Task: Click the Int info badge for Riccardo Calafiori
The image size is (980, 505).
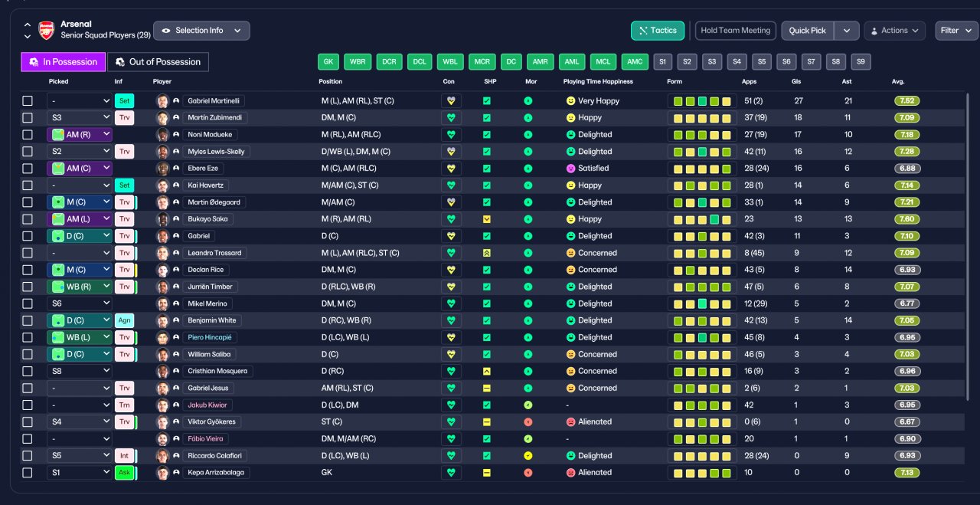Action: (x=124, y=456)
